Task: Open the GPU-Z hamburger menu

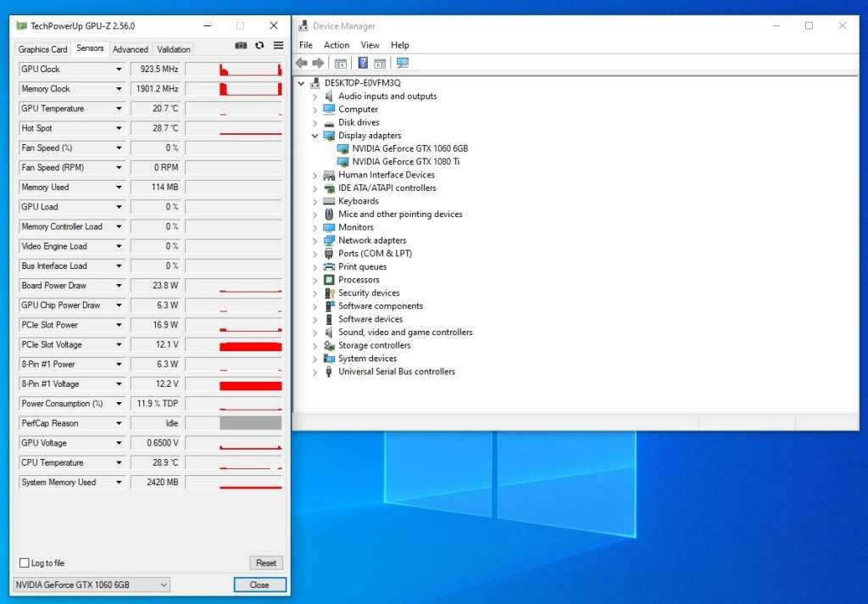Action: 278,46
